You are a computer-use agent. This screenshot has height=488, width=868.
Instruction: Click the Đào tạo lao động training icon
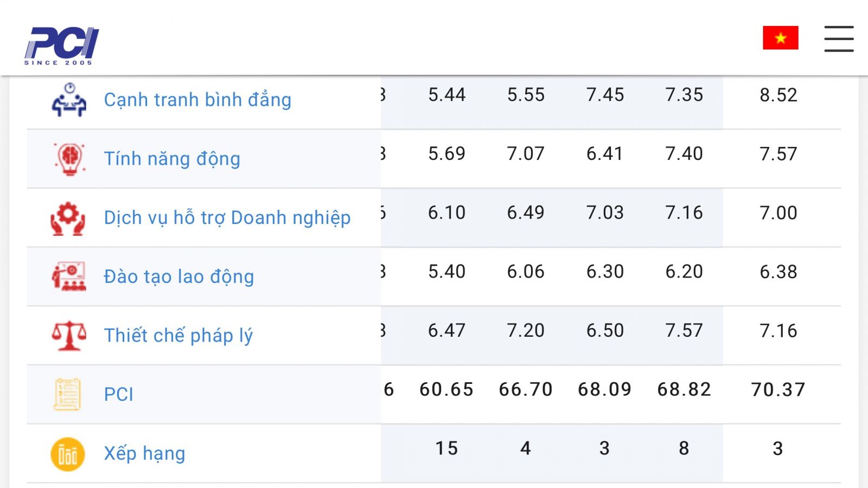click(69, 277)
